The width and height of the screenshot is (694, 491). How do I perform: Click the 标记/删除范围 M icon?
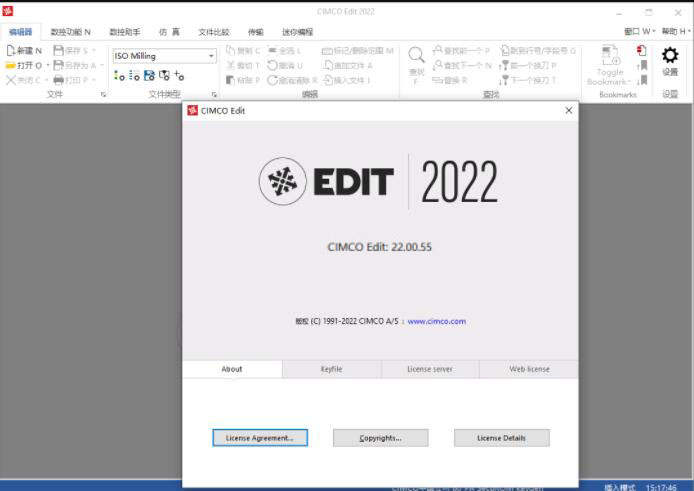coord(327,51)
